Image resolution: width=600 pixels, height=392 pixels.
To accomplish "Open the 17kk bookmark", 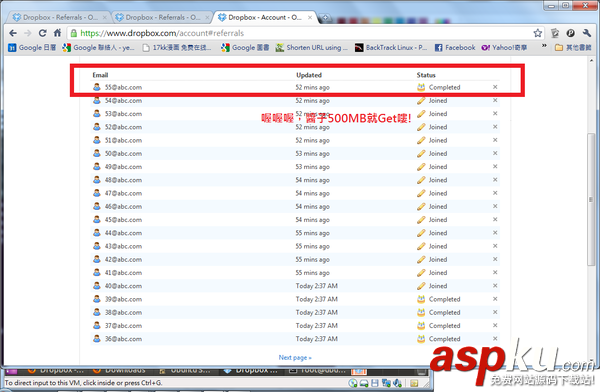I will click(176, 47).
